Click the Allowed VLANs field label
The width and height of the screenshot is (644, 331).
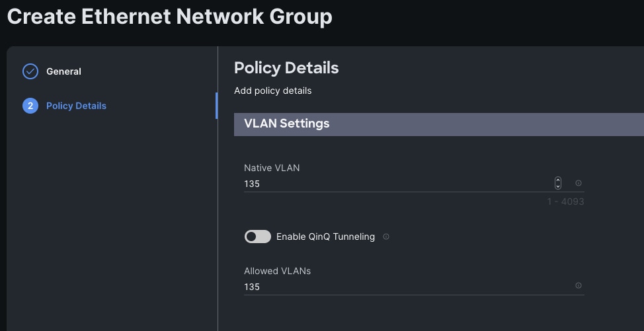(x=277, y=271)
